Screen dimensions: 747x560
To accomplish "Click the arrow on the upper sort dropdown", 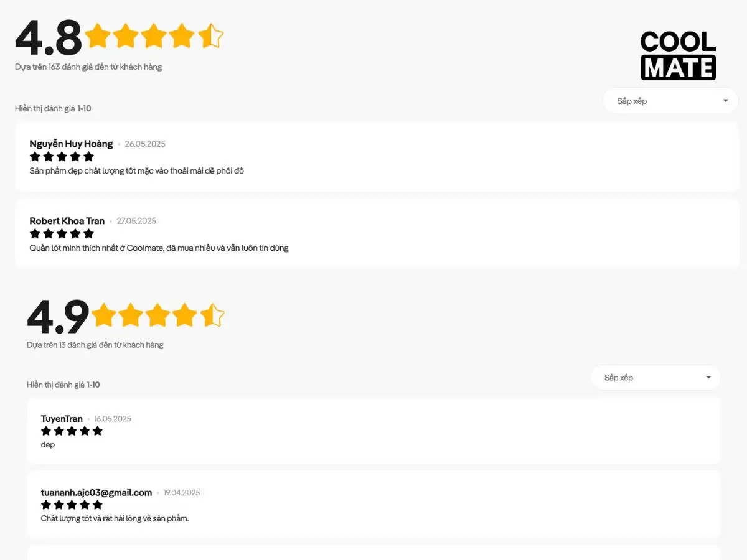I will [x=725, y=101].
